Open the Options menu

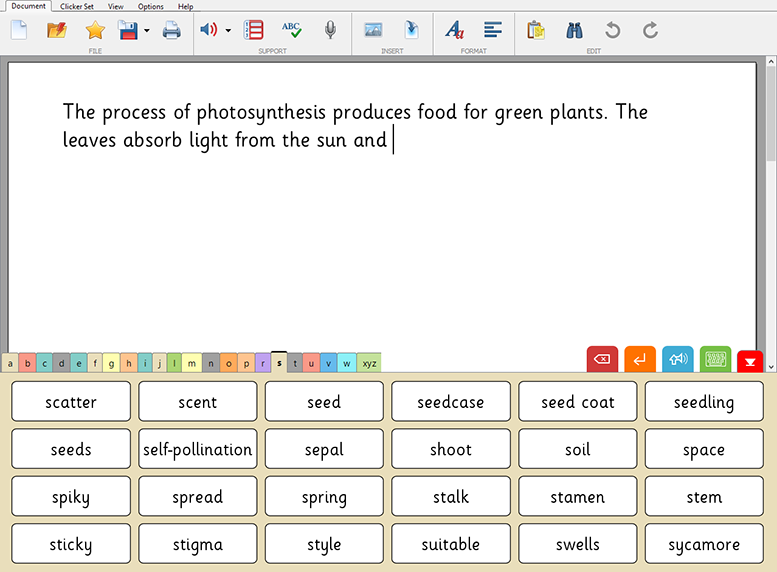[x=150, y=6]
